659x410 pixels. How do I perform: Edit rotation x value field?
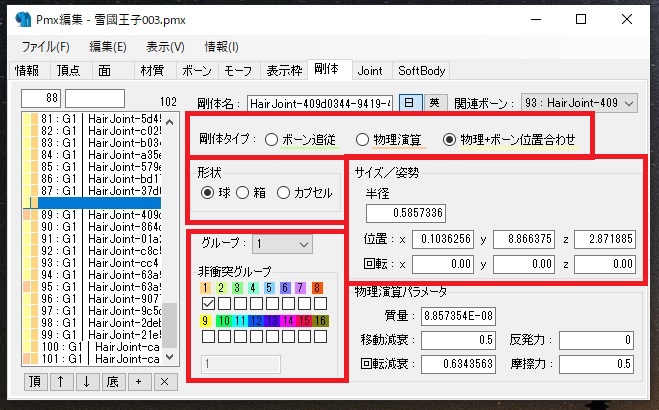click(443, 264)
